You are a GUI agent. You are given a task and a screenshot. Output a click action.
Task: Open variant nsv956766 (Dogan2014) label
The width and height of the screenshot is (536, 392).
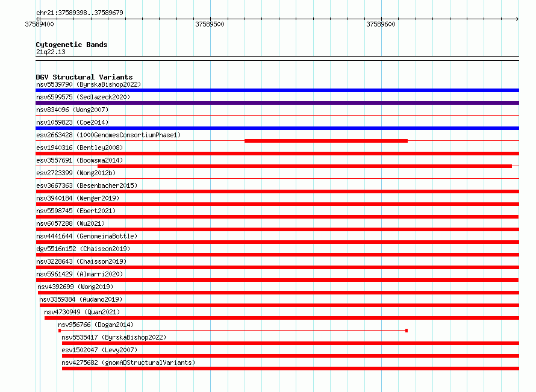[96, 325]
